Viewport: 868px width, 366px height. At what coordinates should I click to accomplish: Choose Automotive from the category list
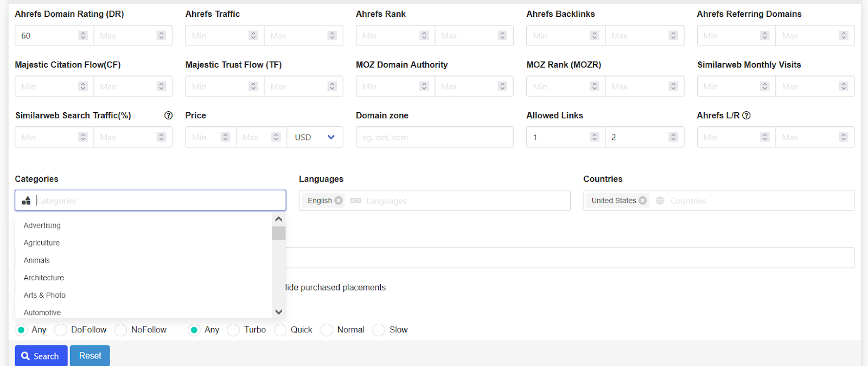tap(143, 312)
